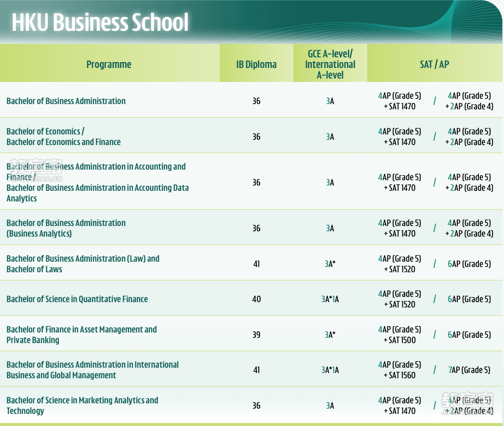Click 3A A-level for plain Bachelor of Business Administration

click(x=330, y=101)
